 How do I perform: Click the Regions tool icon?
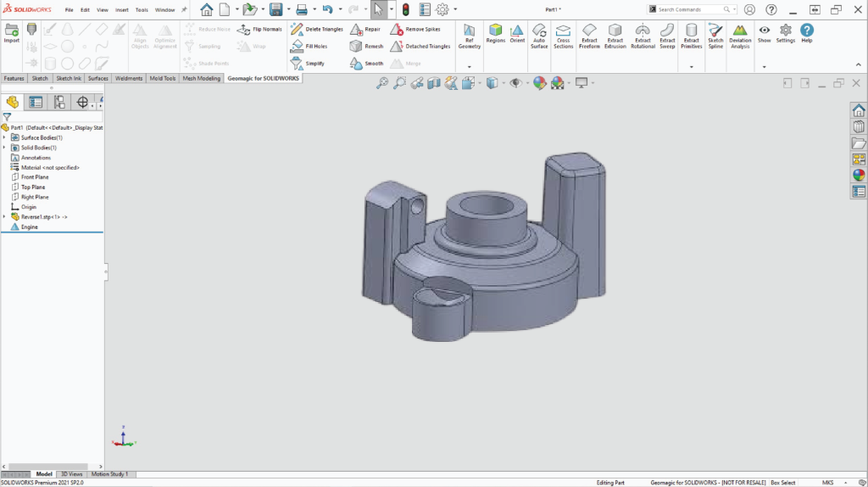pyautogui.click(x=496, y=33)
